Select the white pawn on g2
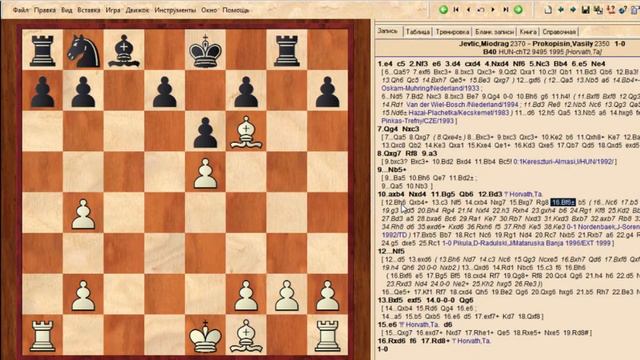This screenshot has width=640, height=360. pyautogui.click(x=287, y=295)
